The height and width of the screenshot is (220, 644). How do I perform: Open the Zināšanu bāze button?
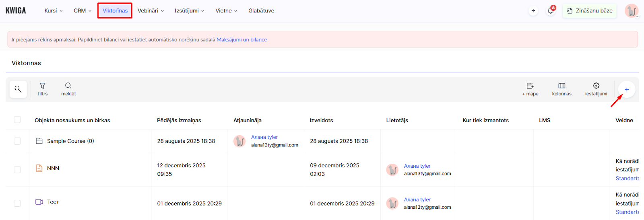[590, 11]
